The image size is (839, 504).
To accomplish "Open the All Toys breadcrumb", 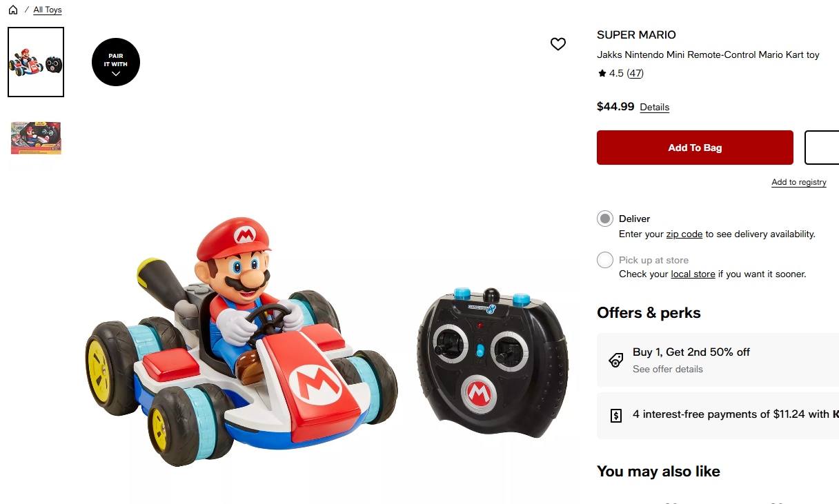I will click(x=48, y=10).
